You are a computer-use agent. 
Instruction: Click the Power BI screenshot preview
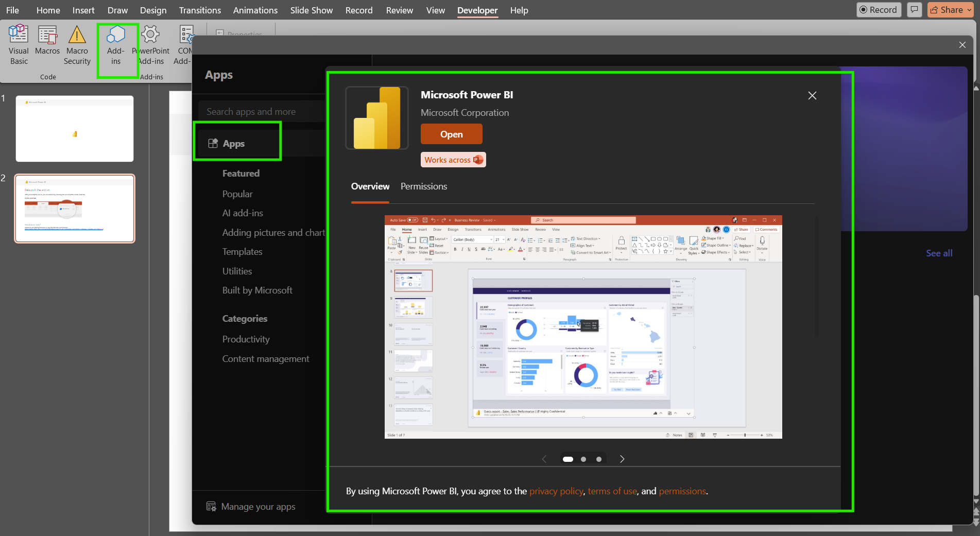(x=583, y=327)
